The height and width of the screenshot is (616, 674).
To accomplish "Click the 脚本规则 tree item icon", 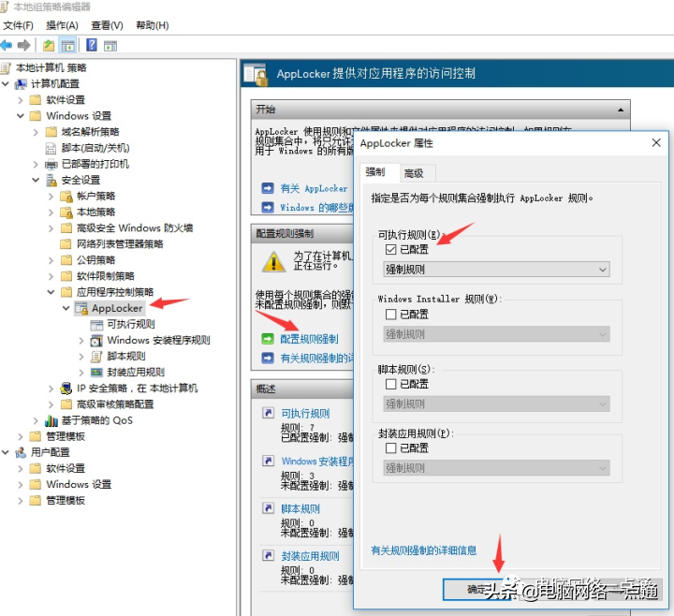I will tap(96, 357).
